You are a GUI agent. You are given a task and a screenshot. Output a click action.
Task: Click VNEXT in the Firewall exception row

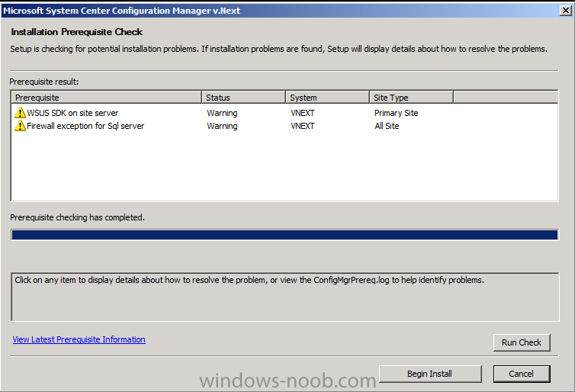[303, 126]
